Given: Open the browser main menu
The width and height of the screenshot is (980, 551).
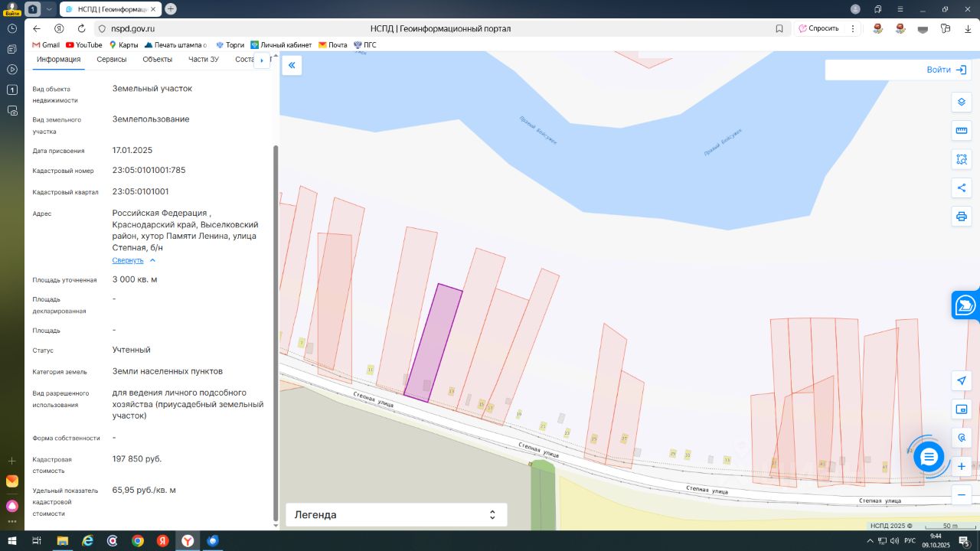Looking at the screenshot, I should [x=901, y=9].
